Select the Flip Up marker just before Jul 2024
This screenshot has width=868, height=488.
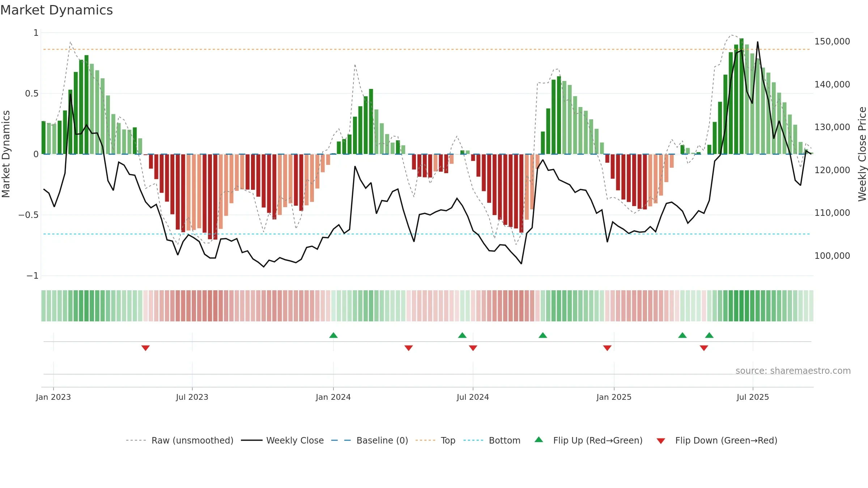click(x=462, y=335)
